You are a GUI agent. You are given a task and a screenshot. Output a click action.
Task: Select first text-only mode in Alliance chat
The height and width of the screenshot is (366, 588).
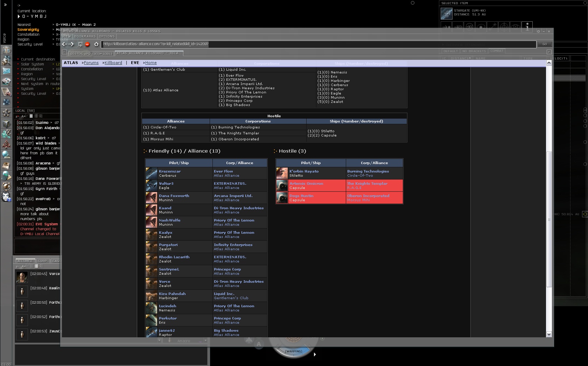point(31,266)
